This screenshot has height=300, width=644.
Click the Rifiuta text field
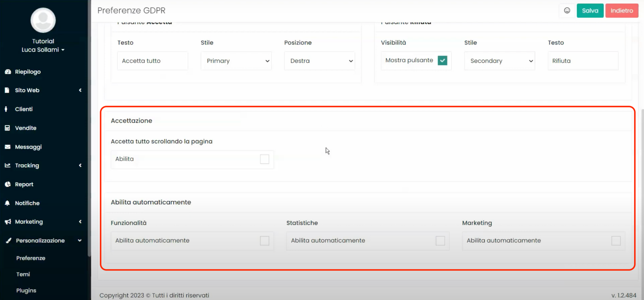pos(583,61)
